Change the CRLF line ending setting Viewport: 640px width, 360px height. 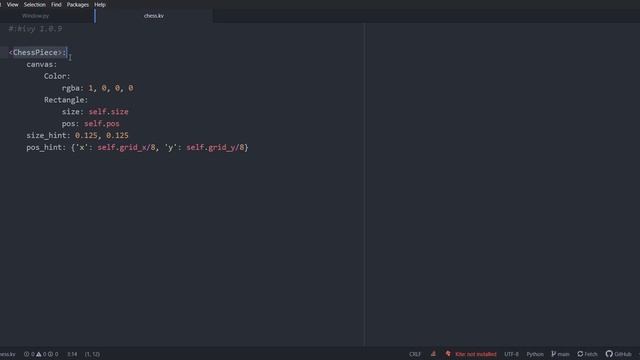pyautogui.click(x=415, y=354)
